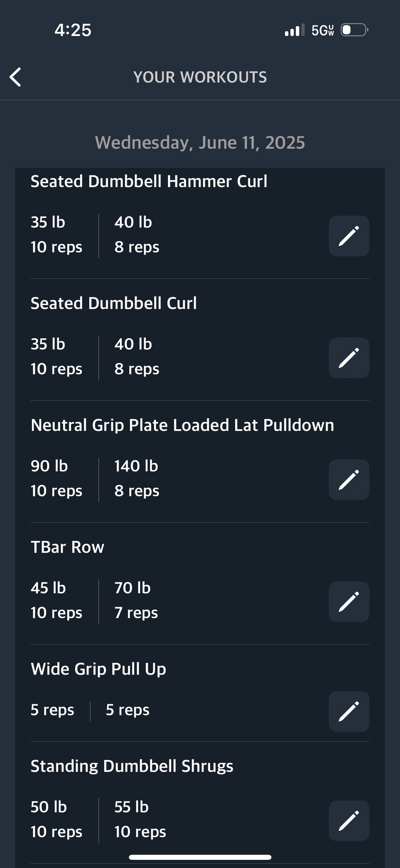
Task: Tap the cellular signal bars icon
Action: [294, 30]
